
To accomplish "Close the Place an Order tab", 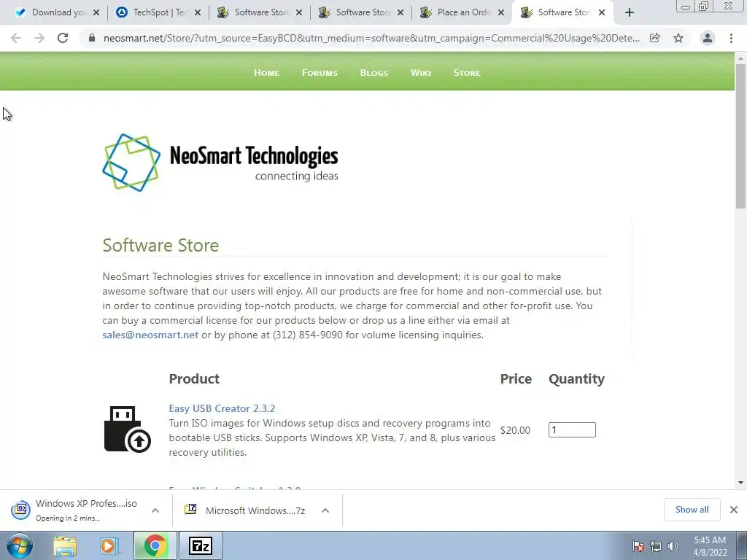I will (x=501, y=13).
